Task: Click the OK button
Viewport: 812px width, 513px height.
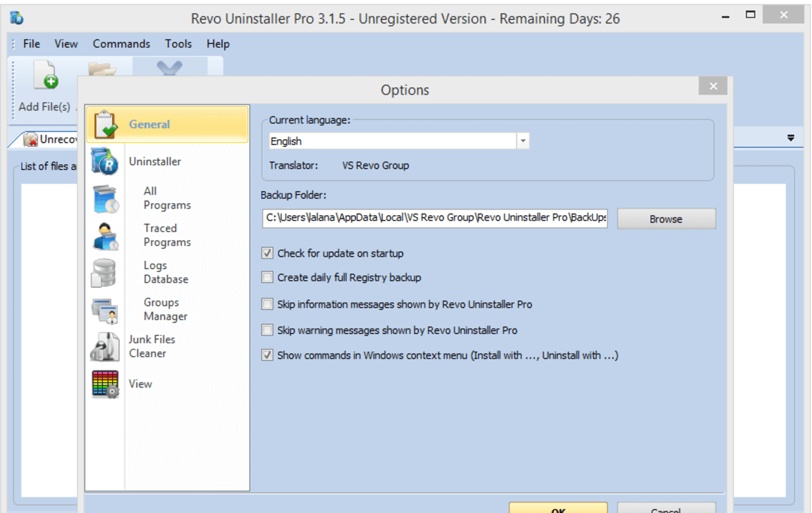Action: pos(558,507)
